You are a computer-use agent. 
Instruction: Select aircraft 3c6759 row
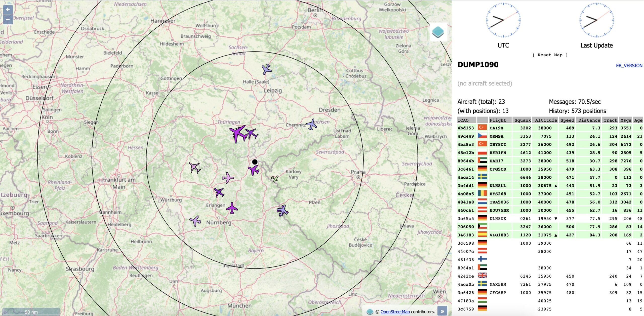(550, 309)
